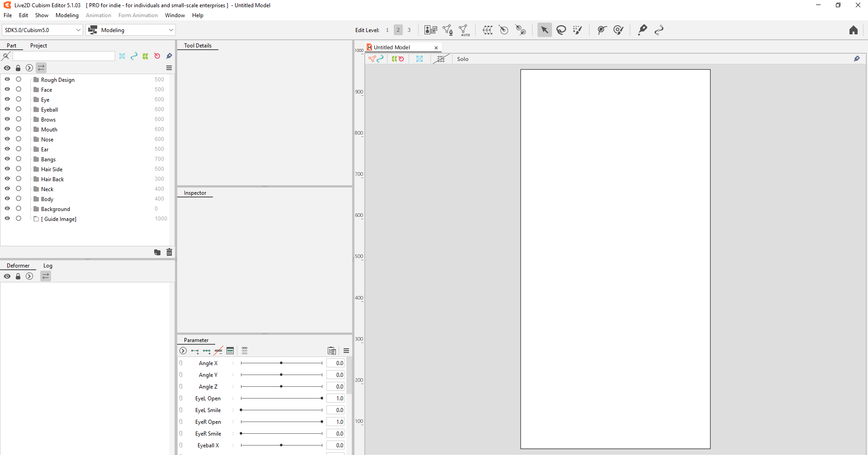
Task: Click the Home icon in toolbar
Action: click(853, 30)
